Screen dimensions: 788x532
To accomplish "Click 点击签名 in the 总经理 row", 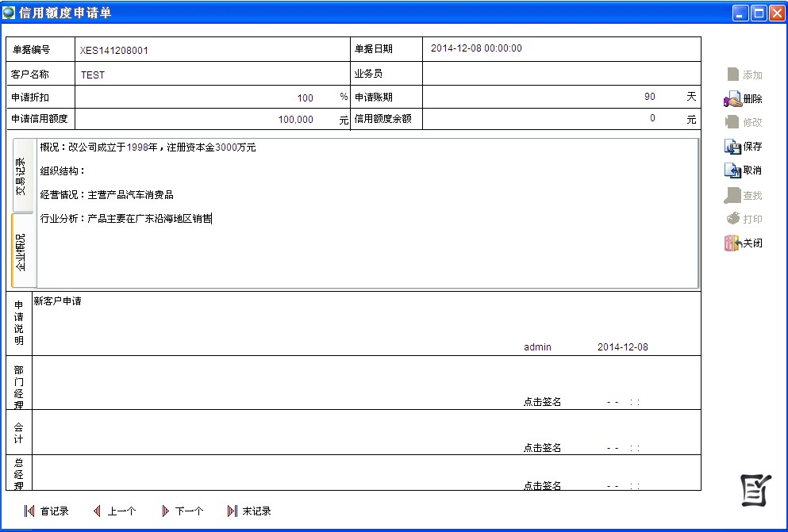I will coord(542,485).
